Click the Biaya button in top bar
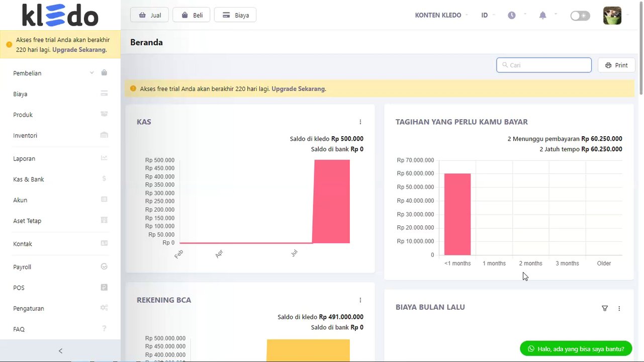 tap(235, 15)
